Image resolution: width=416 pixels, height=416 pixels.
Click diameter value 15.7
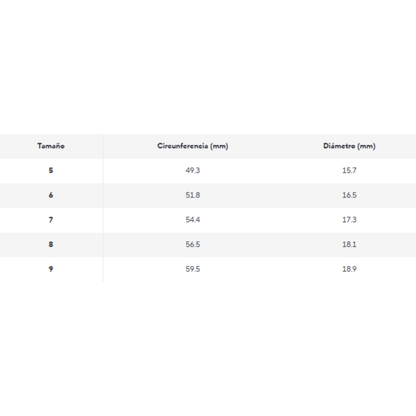[349, 170]
